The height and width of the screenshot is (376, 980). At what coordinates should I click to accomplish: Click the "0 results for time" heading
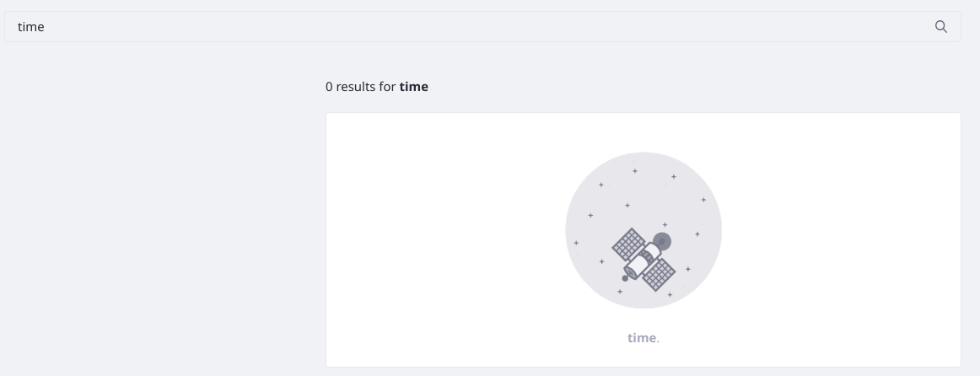point(377,87)
